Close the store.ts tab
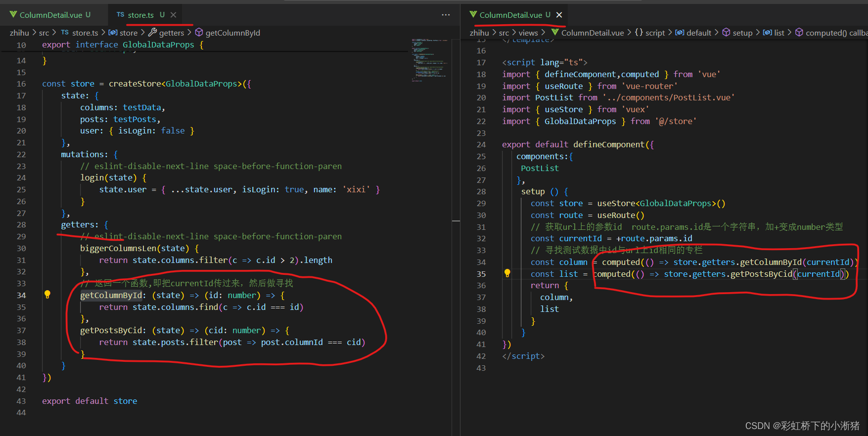This screenshot has height=436, width=868. (x=173, y=15)
